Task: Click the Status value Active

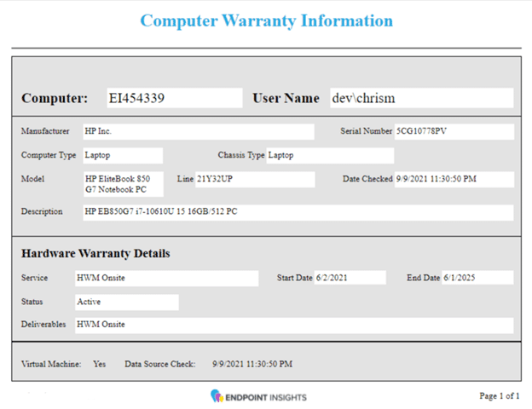Action: pyautogui.click(x=127, y=302)
